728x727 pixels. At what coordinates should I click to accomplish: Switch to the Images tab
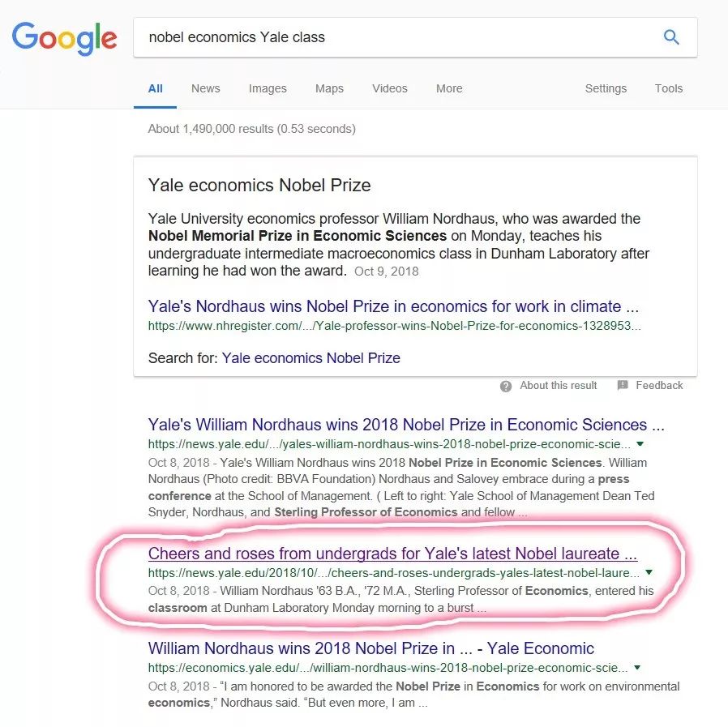click(268, 88)
